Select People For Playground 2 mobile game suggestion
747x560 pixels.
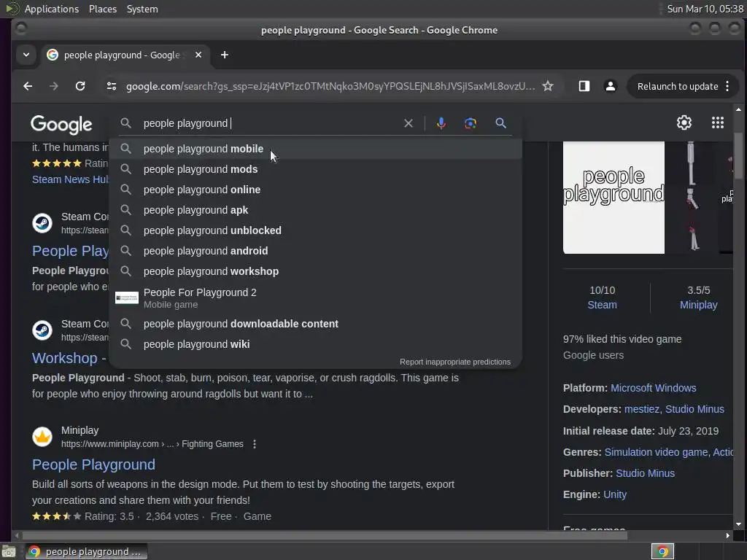[315, 297]
